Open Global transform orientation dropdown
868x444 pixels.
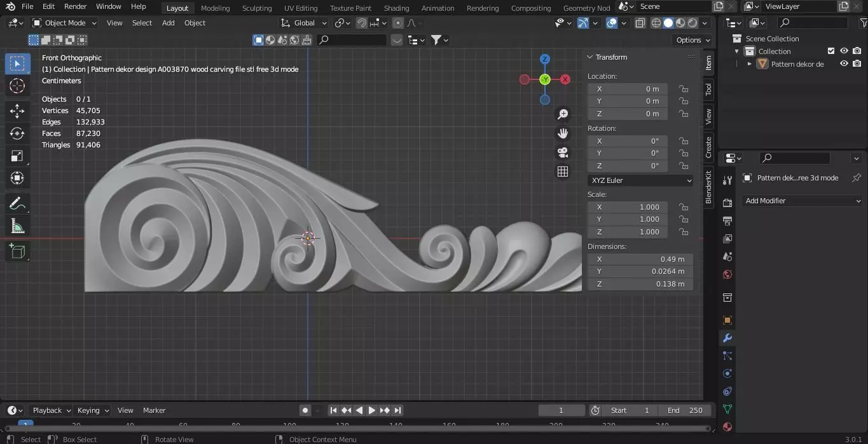305,23
